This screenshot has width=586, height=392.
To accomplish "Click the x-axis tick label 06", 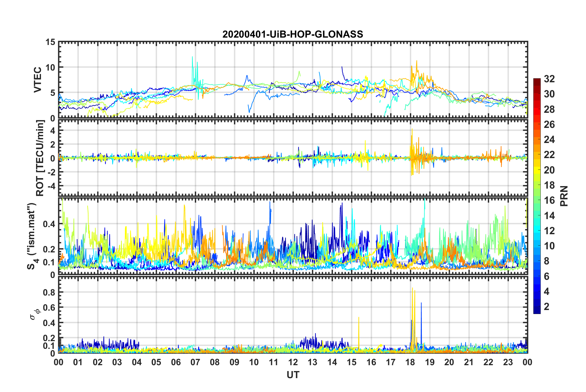I will tap(176, 362).
